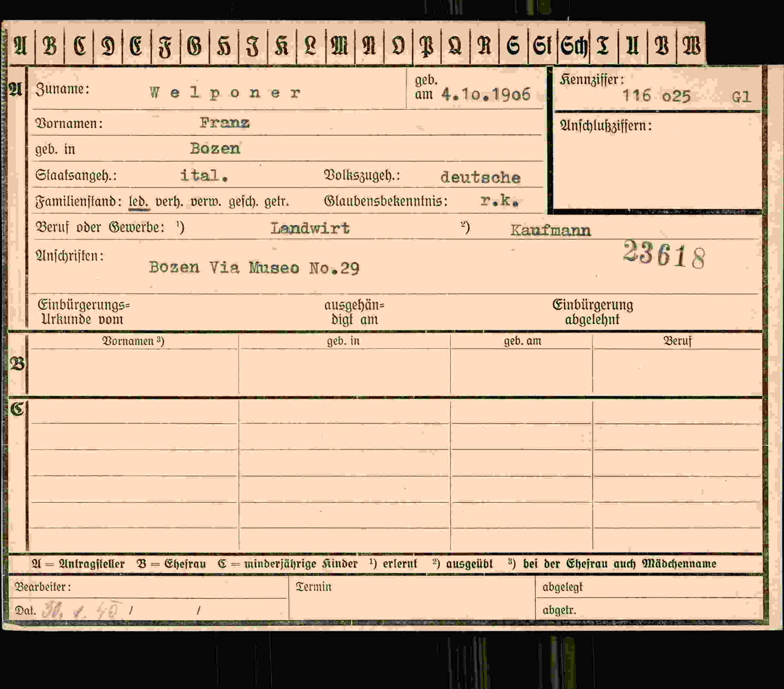Click the 'Einbürgerungs-Urkunde vom' label

[84, 312]
